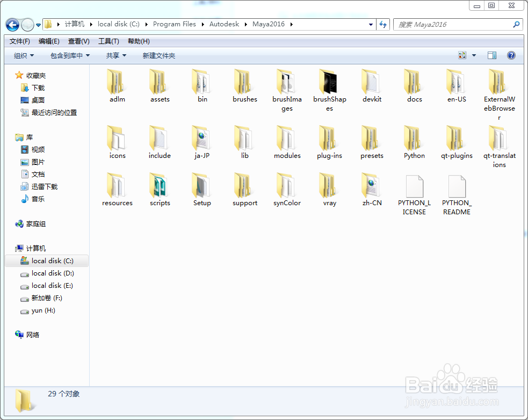Open the adlm folder
Image resolution: width=528 pixels, height=420 pixels.
(117, 86)
